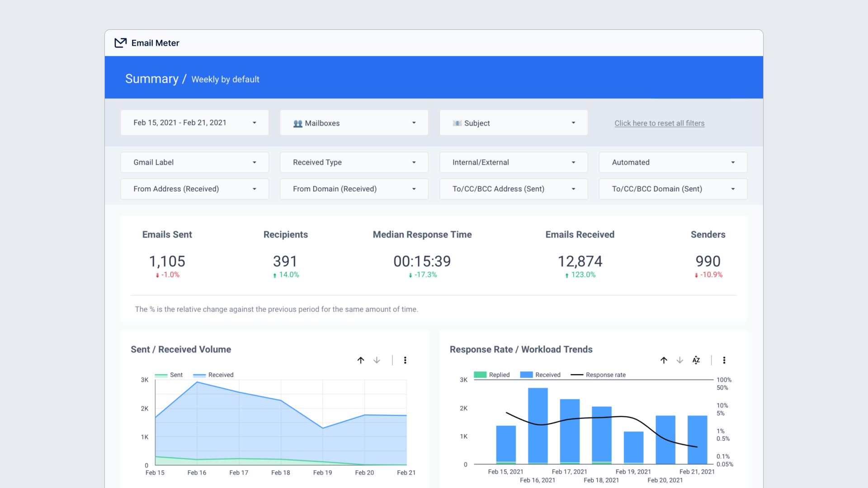Click the A-Z sort icon on Response Rate chart
Screen dimensions: 868x488
click(696, 360)
